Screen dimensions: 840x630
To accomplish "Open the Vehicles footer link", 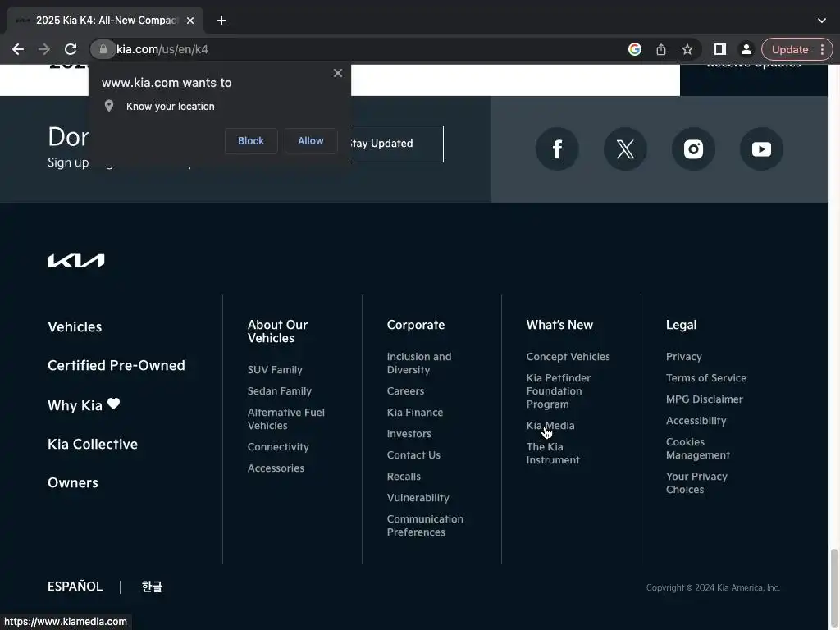I will point(75,326).
